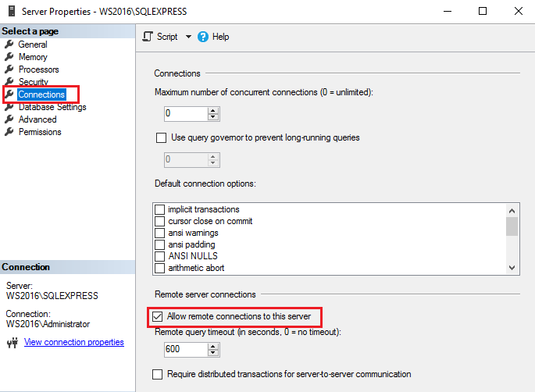The height and width of the screenshot is (392, 535).
Task: Uncheck Allow remote connections to this server
Action: 159,316
